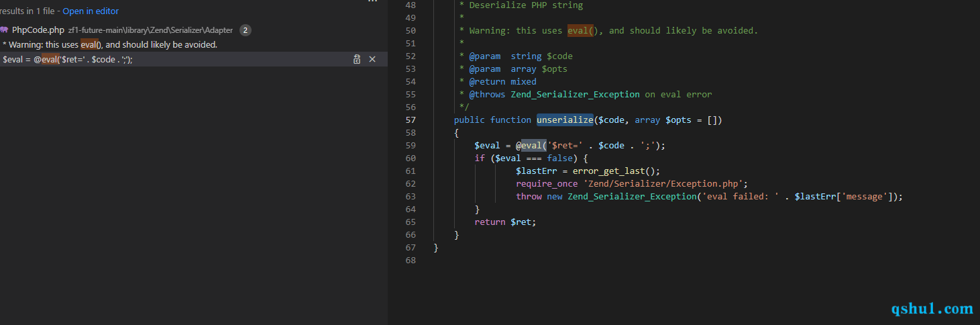Click the match count badge showing 2
Screen dimensions: 980x325
[x=246, y=30]
